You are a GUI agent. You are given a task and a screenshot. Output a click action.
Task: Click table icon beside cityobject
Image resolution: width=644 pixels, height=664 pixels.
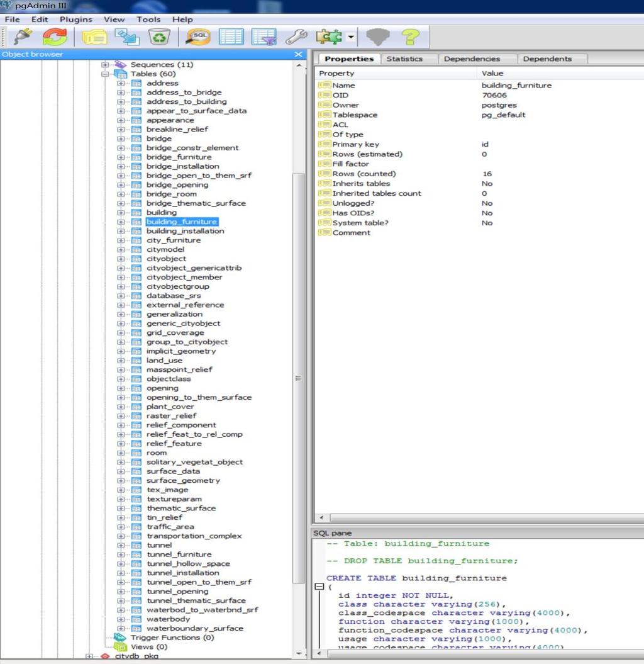coord(136,259)
